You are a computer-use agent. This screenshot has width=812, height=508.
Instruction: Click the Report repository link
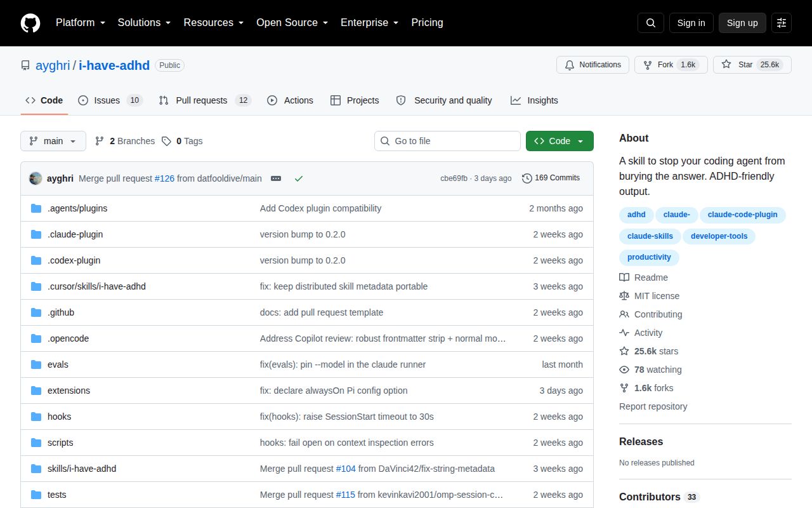click(x=653, y=406)
